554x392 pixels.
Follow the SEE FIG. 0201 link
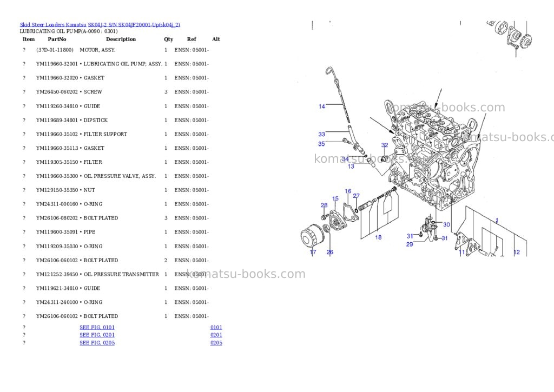97,335
